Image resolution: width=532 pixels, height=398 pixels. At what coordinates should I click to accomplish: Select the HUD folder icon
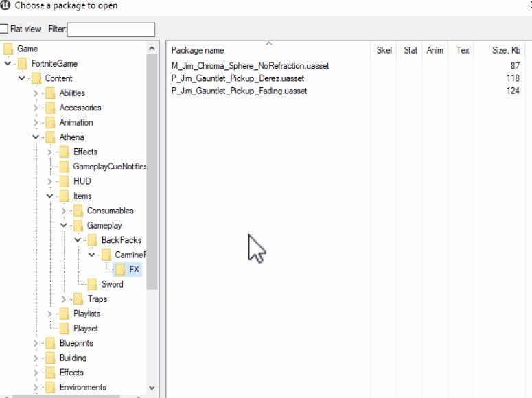(x=64, y=181)
